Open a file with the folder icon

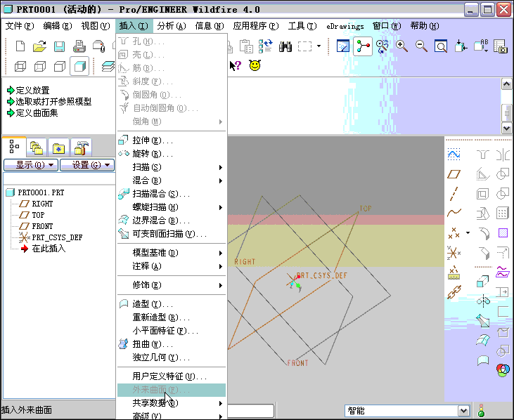tap(39, 46)
